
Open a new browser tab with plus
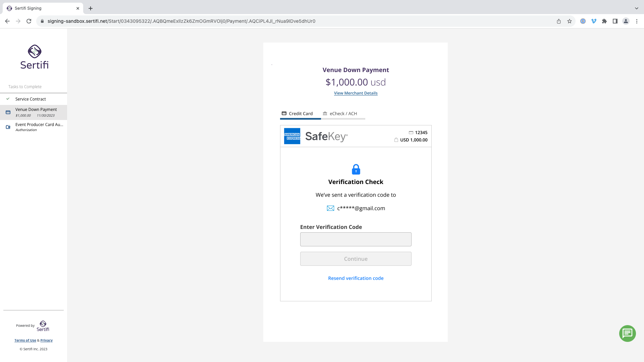pyautogui.click(x=91, y=8)
